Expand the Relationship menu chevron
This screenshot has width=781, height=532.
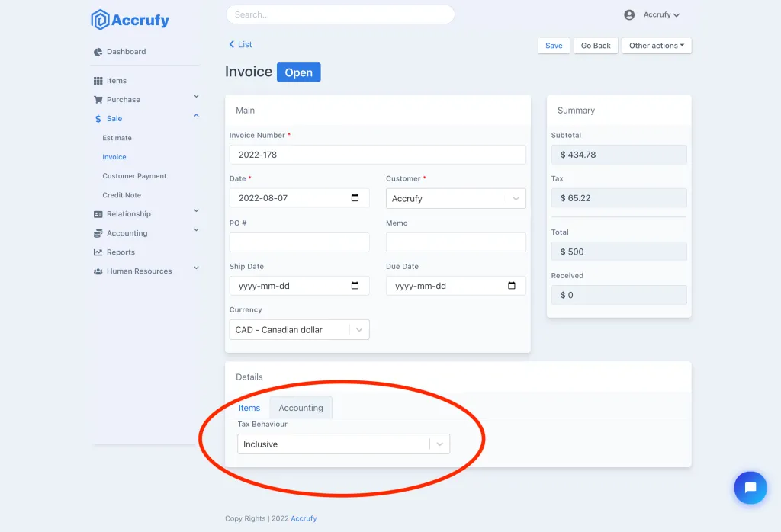196,211
